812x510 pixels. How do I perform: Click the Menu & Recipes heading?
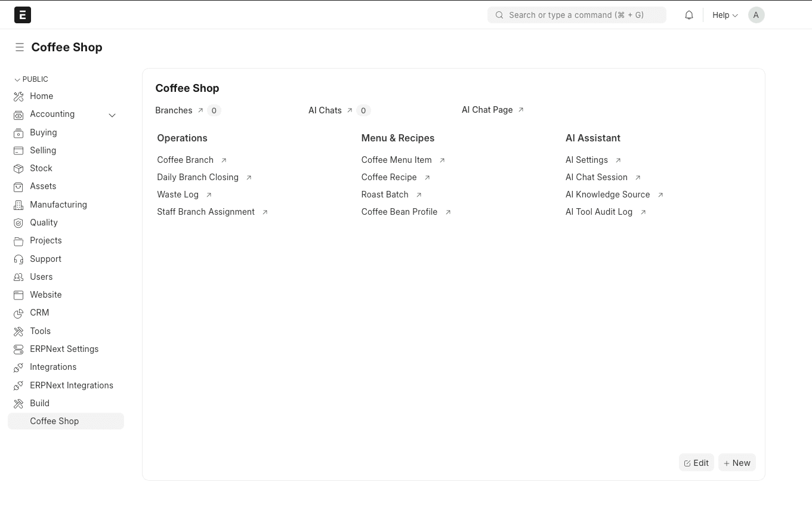398,138
